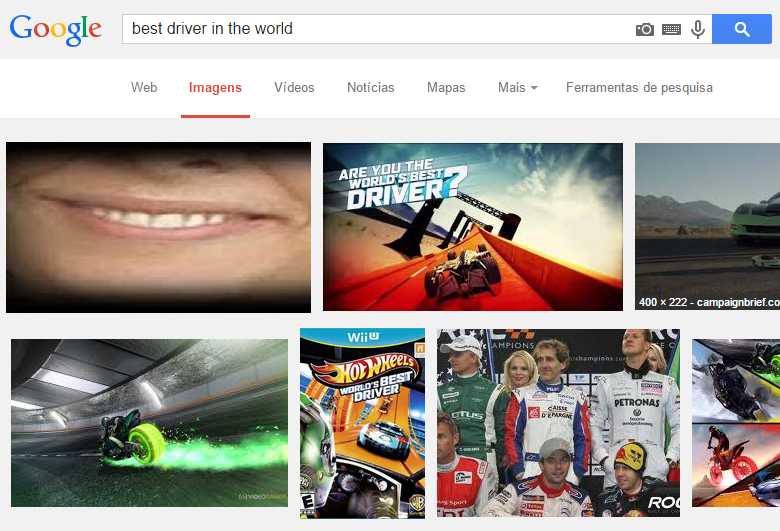Open the Mapas tab
This screenshot has width=780, height=531.
(446, 88)
